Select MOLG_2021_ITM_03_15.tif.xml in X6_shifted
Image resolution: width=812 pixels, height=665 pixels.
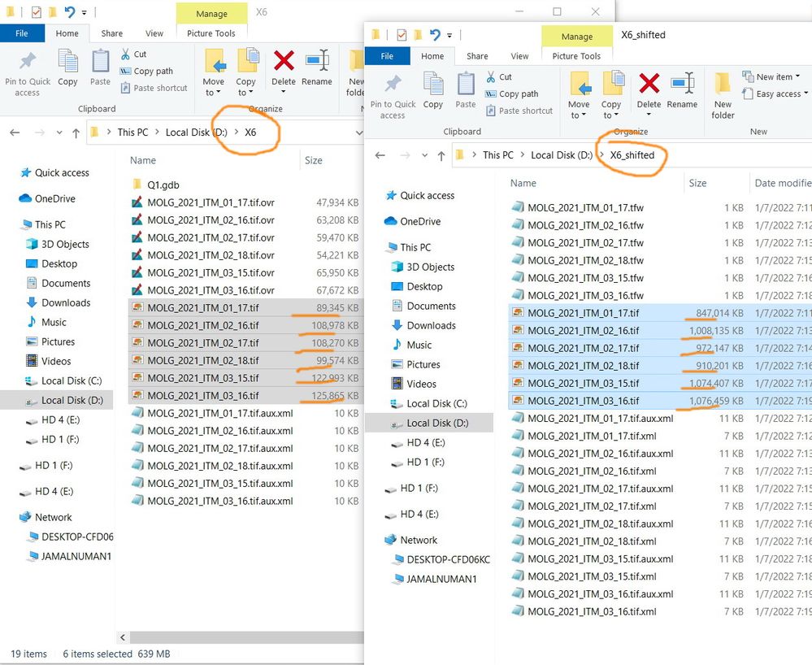coord(592,576)
